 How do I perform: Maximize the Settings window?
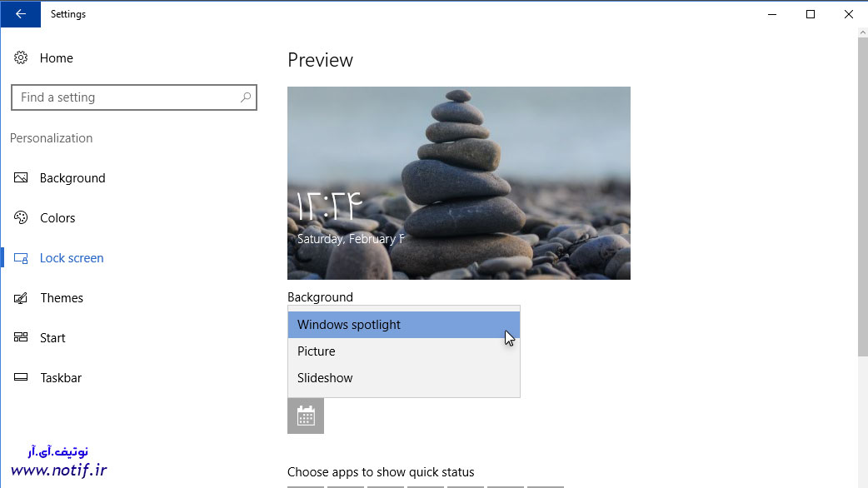click(x=811, y=14)
